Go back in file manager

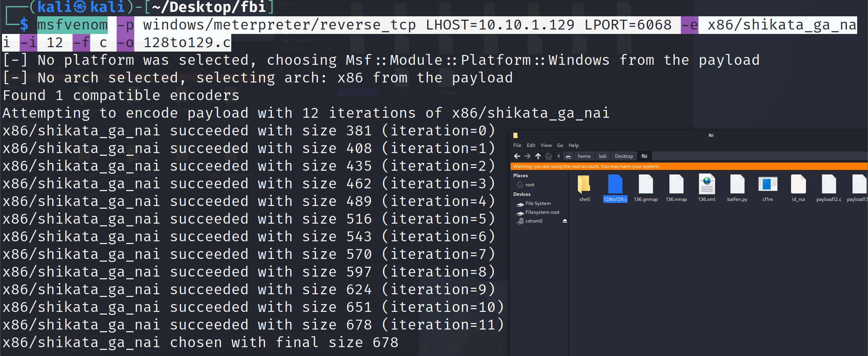tap(517, 156)
